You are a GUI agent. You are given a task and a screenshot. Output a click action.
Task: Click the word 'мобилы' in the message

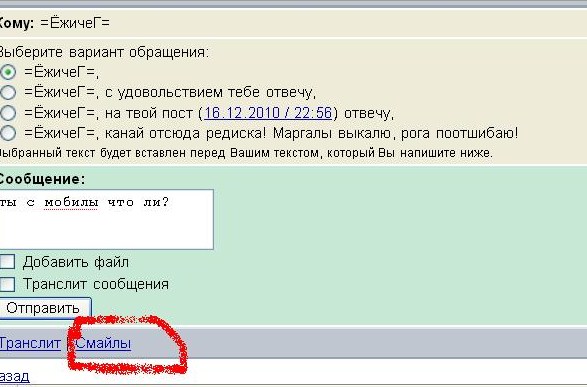click(71, 202)
